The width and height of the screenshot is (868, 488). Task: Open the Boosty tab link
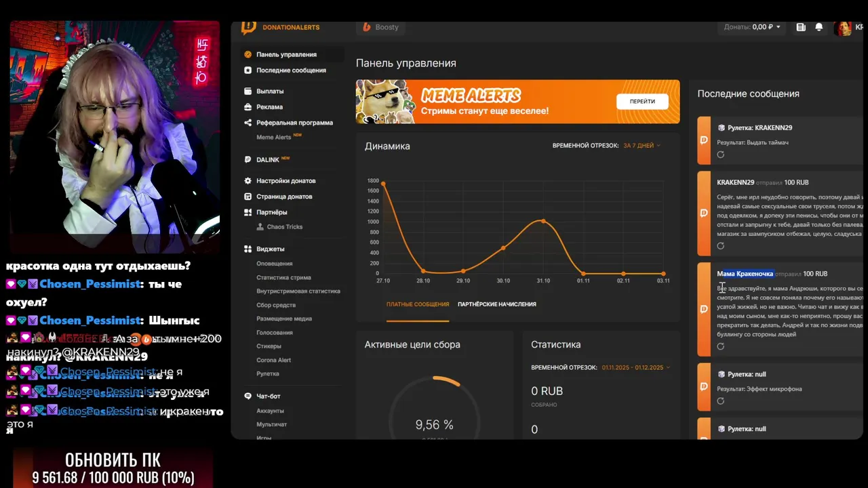click(x=381, y=27)
